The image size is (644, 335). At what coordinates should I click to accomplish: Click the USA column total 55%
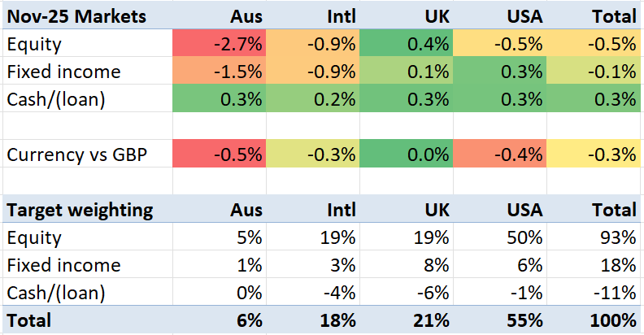pyautogui.click(x=500, y=320)
